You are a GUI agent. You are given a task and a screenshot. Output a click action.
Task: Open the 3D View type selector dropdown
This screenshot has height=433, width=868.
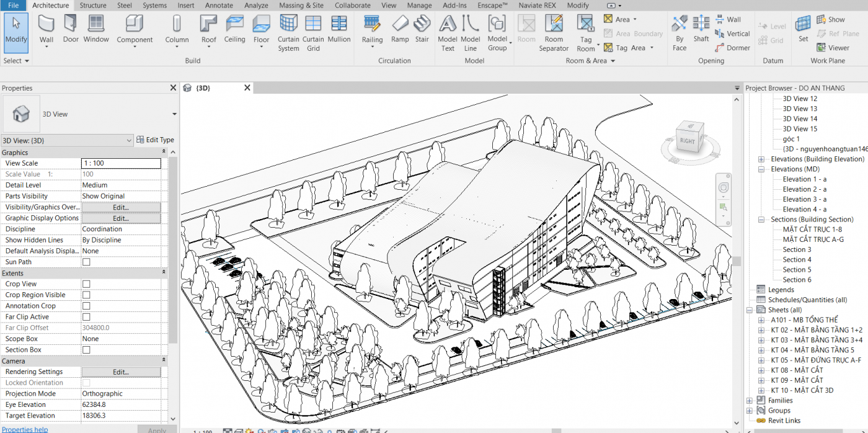pyautogui.click(x=174, y=114)
